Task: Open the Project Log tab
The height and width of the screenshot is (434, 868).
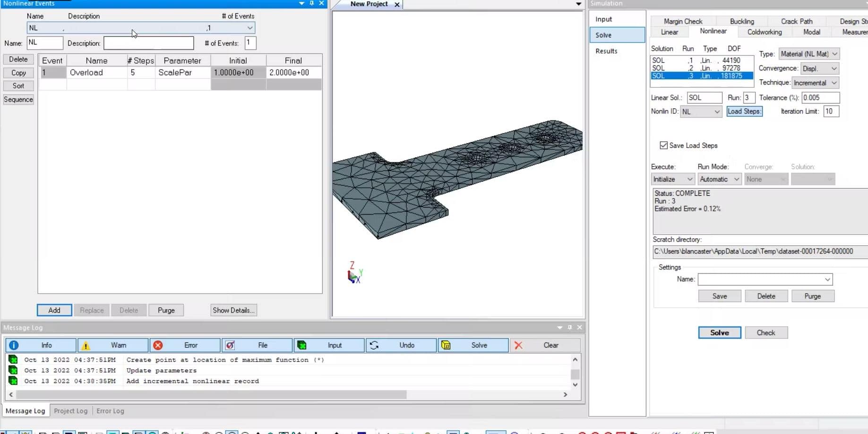Action: 70,411
